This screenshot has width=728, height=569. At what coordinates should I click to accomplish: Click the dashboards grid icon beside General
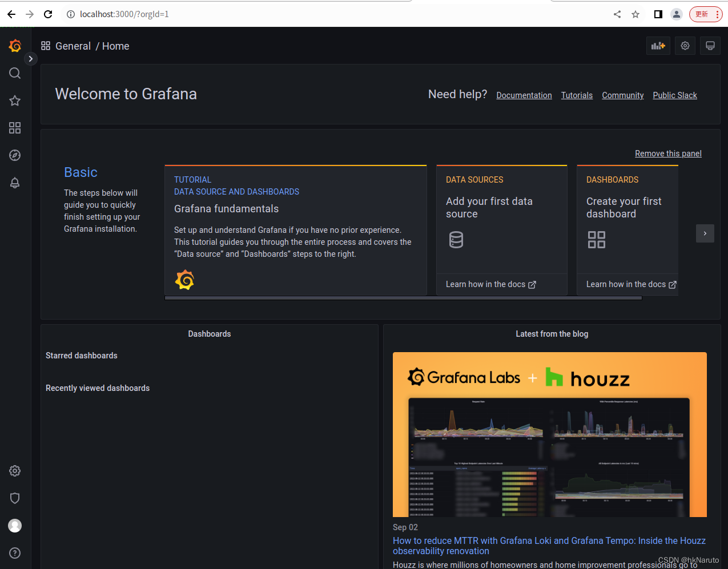[46, 46]
